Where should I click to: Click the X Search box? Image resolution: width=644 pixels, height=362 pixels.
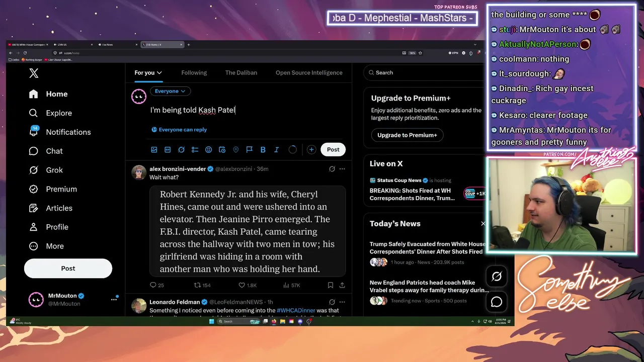coord(424,73)
